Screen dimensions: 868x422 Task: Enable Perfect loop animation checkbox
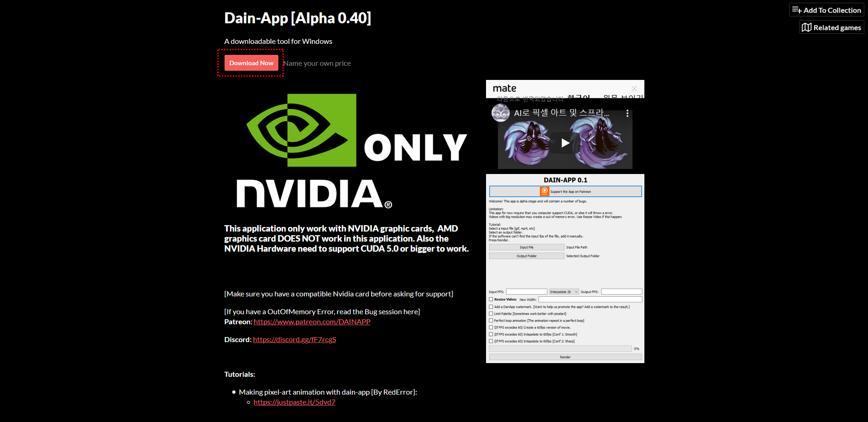pyautogui.click(x=491, y=321)
